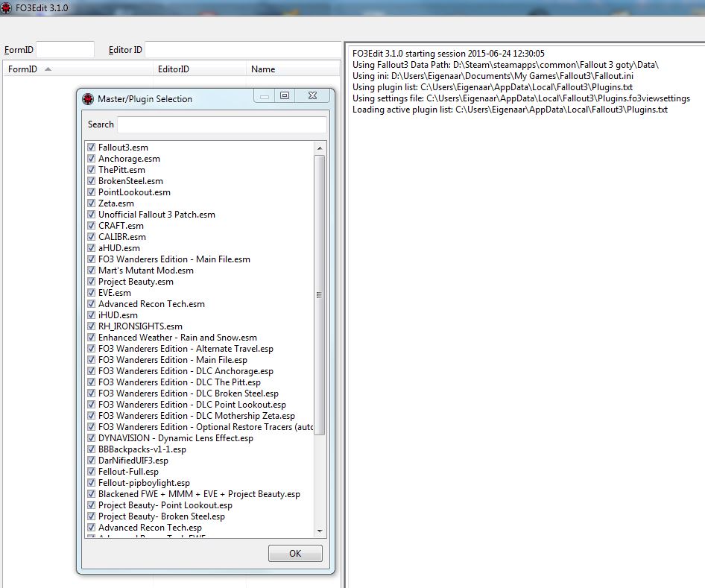Image resolution: width=705 pixels, height=588 pixels.
Task: Select 'FO3 Wanderers Edition - DLC Mothership Zeta.esp'
Action: pyautogui.click(x=197, y=416)
